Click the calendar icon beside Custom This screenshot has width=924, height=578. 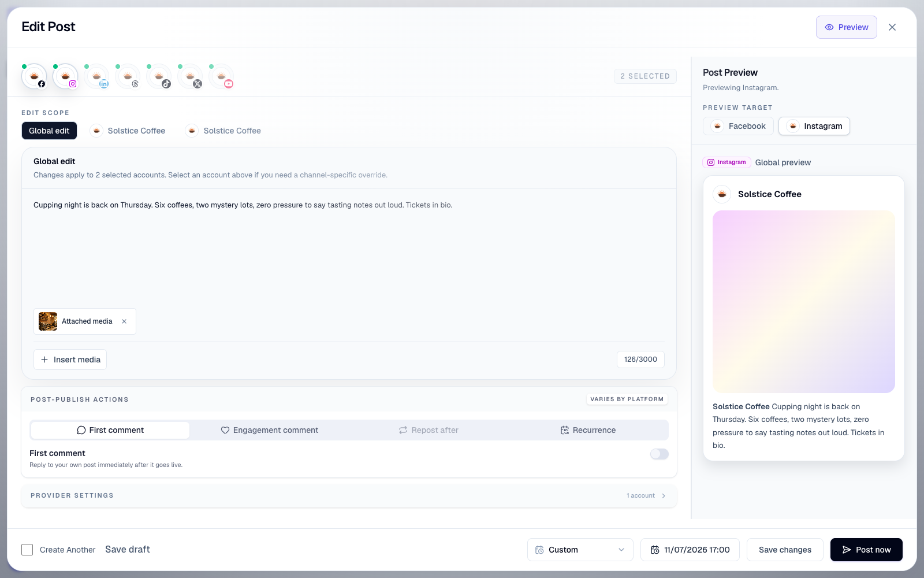[539, 550]
